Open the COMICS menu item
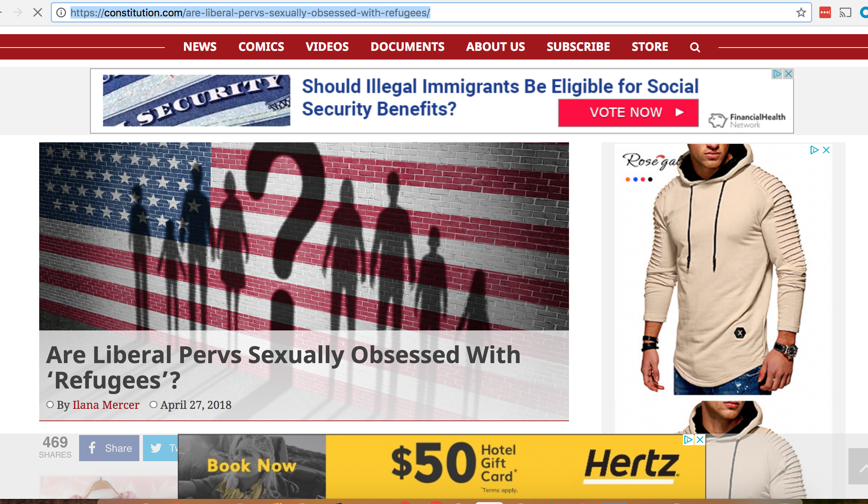 (261, 47)
